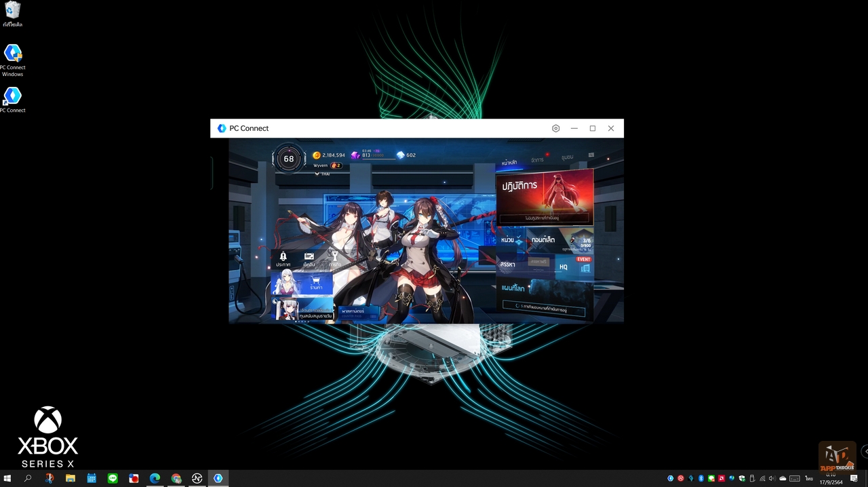Open the OneDrive cloud tray icon

(783, 478)
